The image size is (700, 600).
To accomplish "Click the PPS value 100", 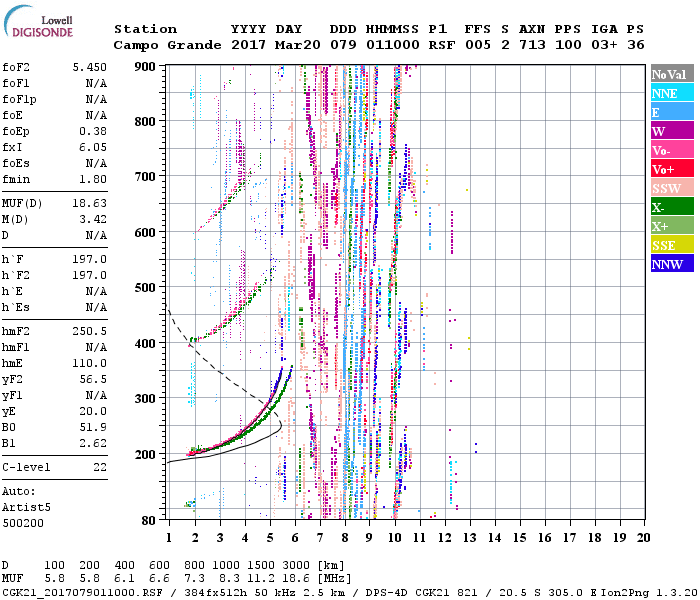I will 568,45.
